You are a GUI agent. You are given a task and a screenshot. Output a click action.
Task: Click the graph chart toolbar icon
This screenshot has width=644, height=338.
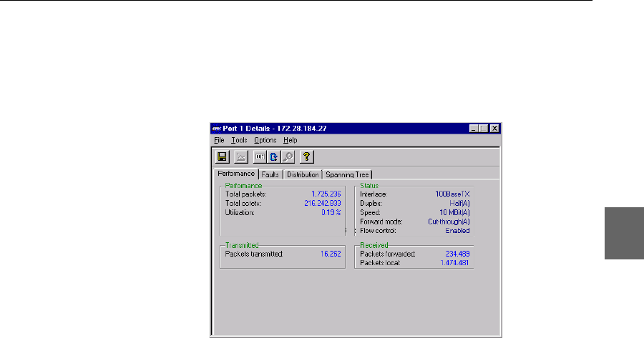[241, 157]
